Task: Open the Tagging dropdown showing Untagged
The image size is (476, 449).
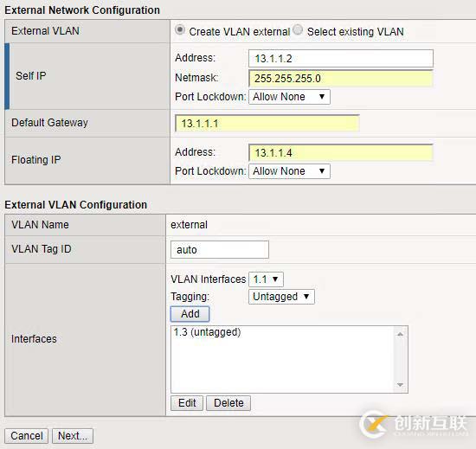Action: 281,297
